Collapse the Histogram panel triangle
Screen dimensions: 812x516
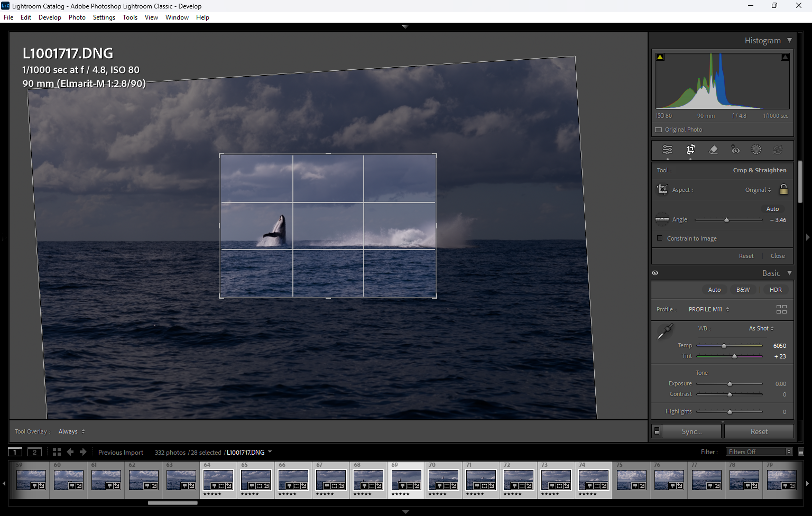[x=789, y=40]
